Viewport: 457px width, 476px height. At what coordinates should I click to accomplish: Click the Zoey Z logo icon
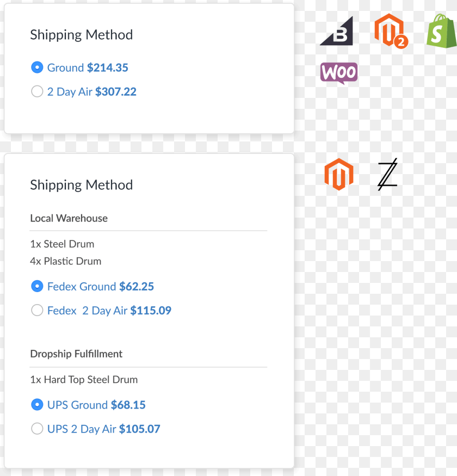(387, 174)
